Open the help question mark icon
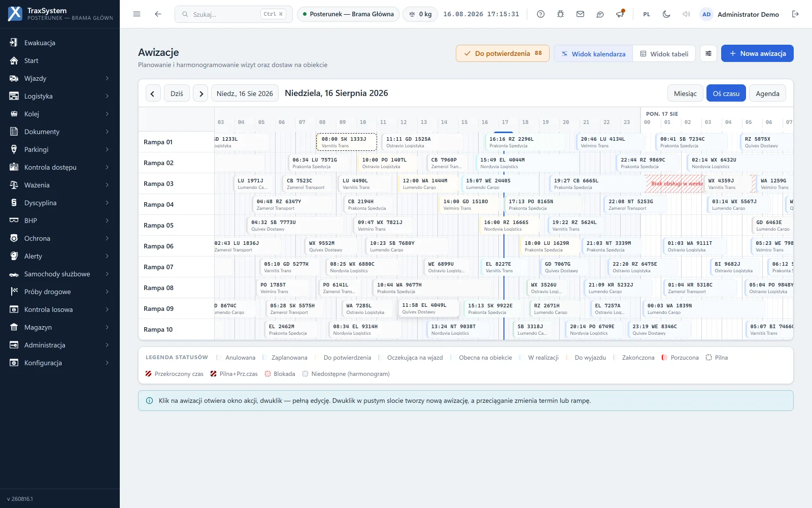Viewport: 812px width, 508px height. 540,14
